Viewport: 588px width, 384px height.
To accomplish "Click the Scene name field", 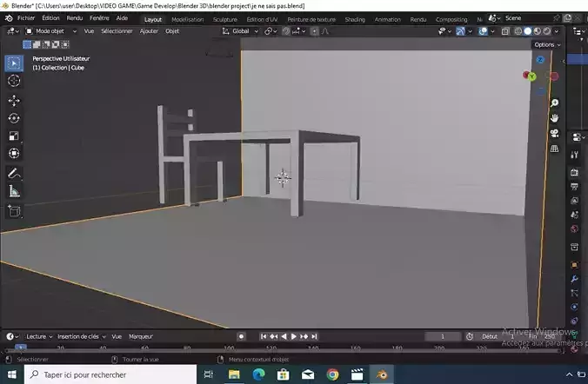I will click(527, 18).
